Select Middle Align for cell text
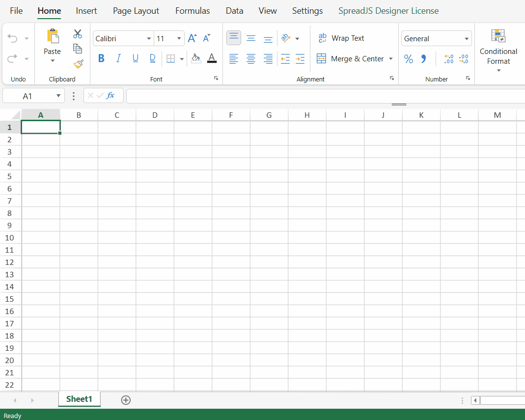 (251, 38)
